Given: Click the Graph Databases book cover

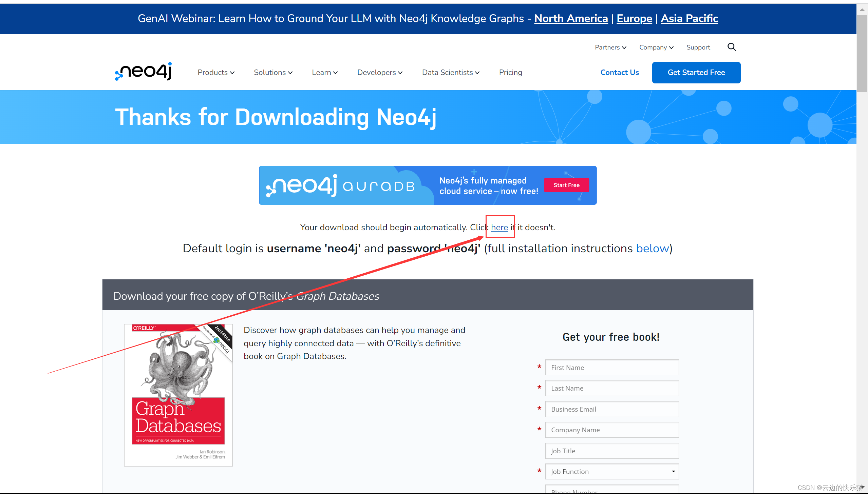Looking at the screenshot, I should coord(178,395).
